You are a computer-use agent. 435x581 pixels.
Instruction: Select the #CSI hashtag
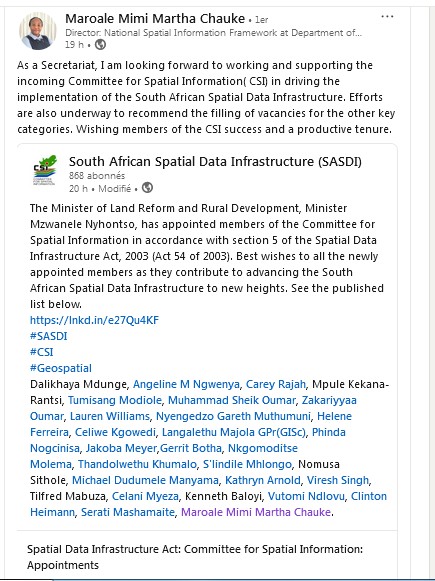[41, 352]
